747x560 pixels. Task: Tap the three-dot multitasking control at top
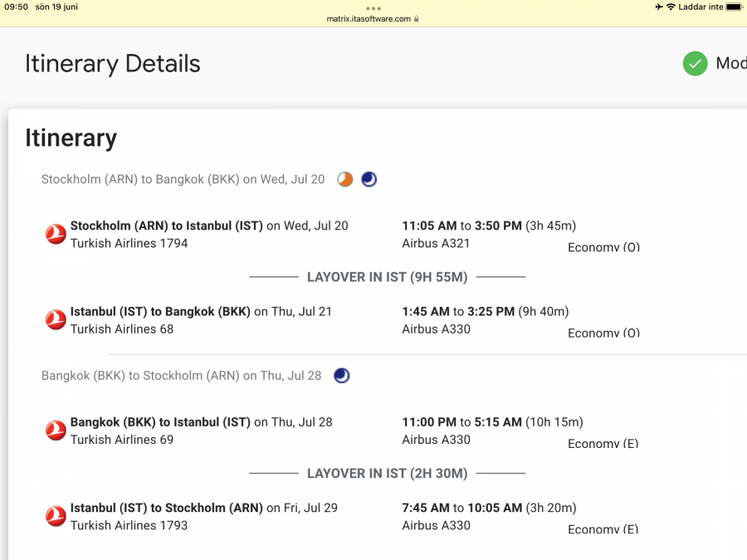[x=373, y=8]
